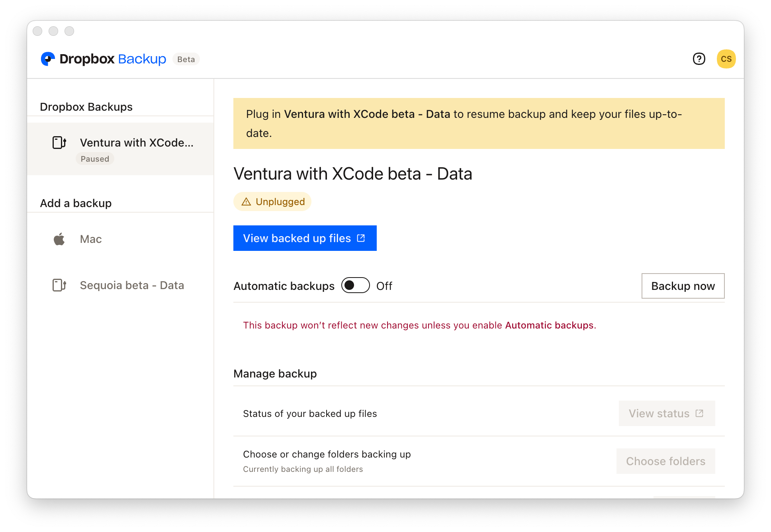Click the Automatic backups link in warning
771x532 pixels.
click(x=549, y=325)
